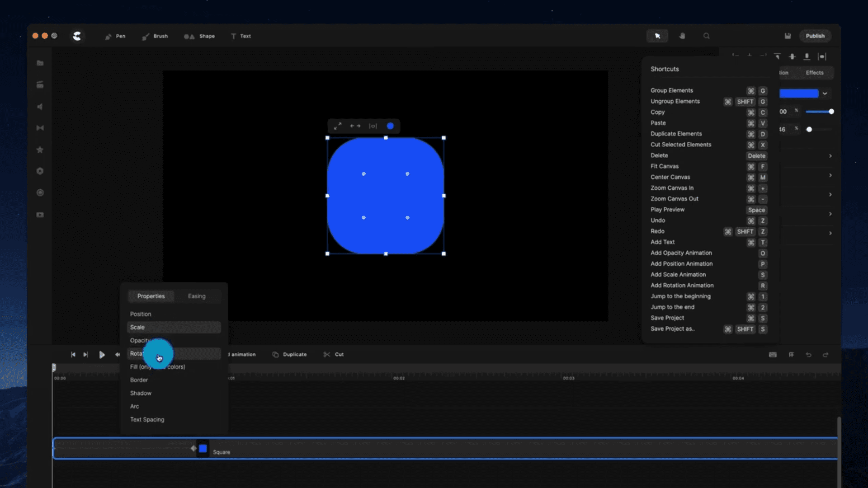Click the Publish button
The image size is (868, 488).
pos(815,36)
